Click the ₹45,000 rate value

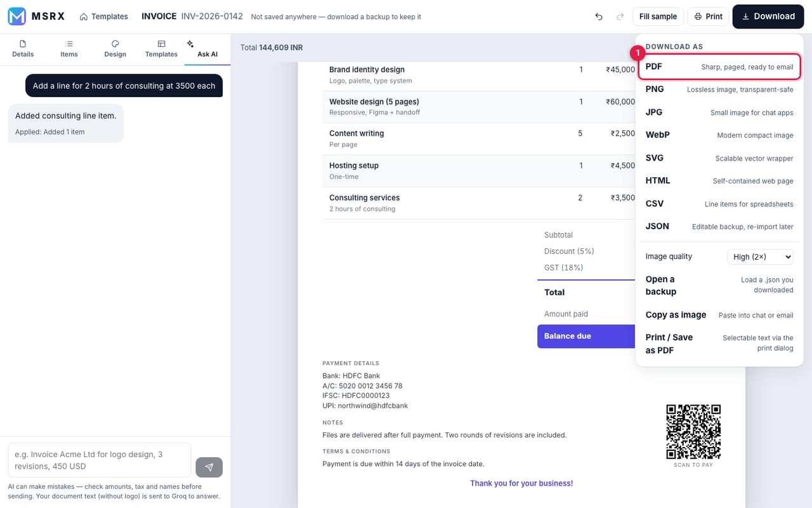pyautogui.click(x=620, y=70)
